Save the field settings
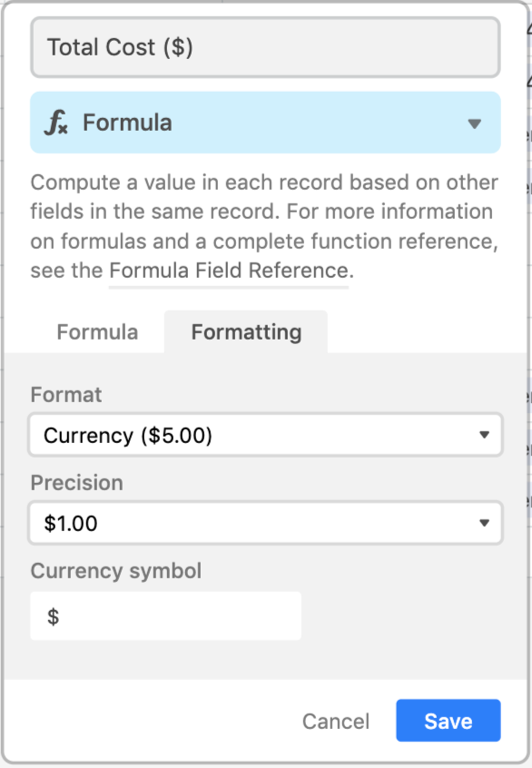Screen dimensions: 532x768 pyautogui.click(x=448, y=721)
